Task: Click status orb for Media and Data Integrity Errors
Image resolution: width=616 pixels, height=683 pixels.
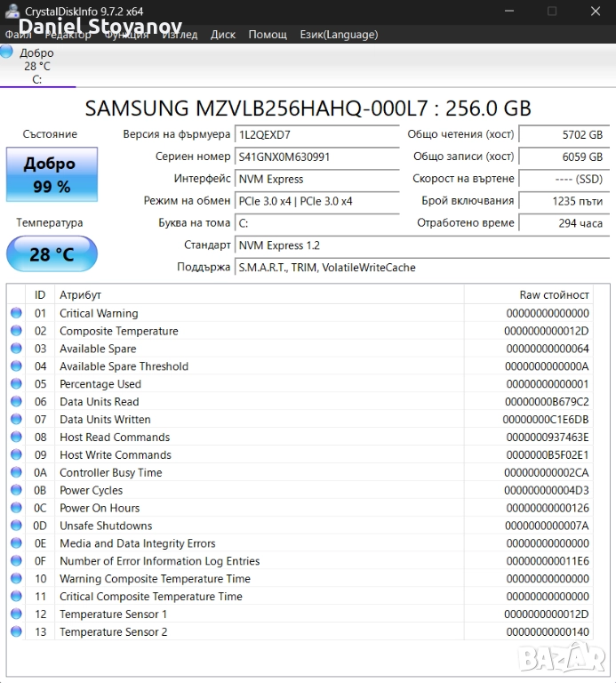Action: click(x=16, y=542)
